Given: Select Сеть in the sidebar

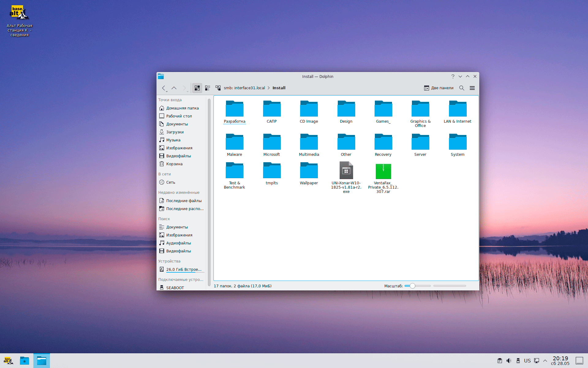Looking at the screenshot, I should 170,182.
